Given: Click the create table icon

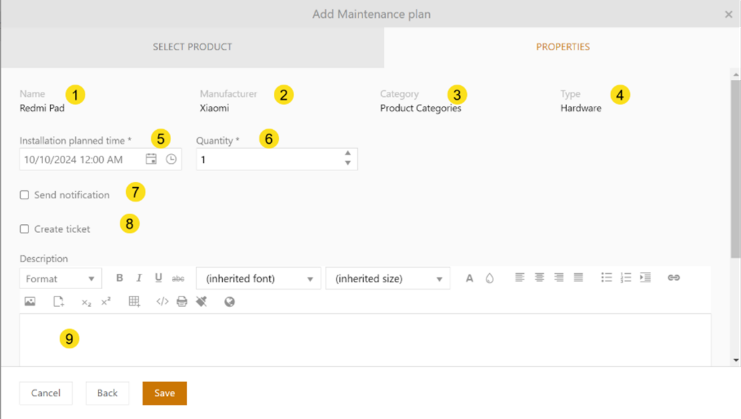Looking at the screenshot, I should point(134,301).
